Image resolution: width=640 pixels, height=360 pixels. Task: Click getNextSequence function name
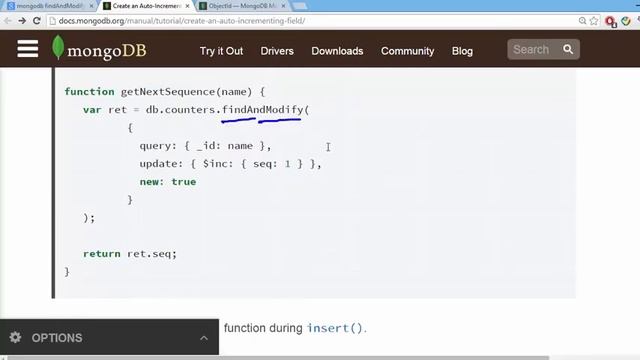pos(168,91)
